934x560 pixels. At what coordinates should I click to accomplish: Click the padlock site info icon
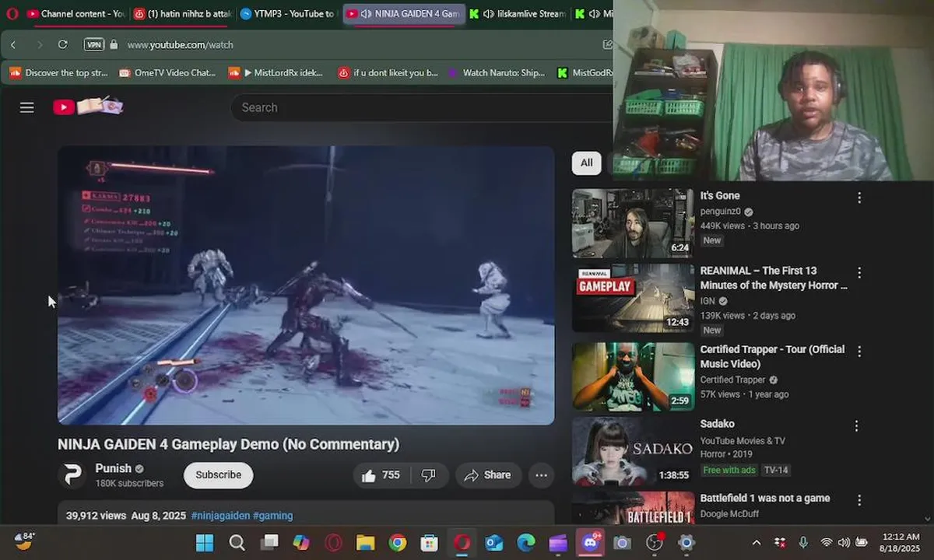click(x=114, y=44)
